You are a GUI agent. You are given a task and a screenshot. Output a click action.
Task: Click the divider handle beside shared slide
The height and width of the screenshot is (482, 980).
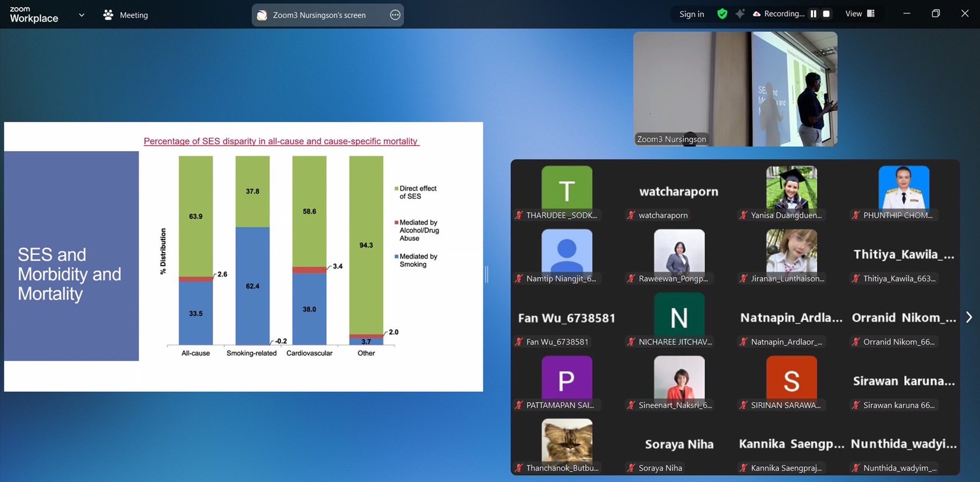[x=487, y=274]
